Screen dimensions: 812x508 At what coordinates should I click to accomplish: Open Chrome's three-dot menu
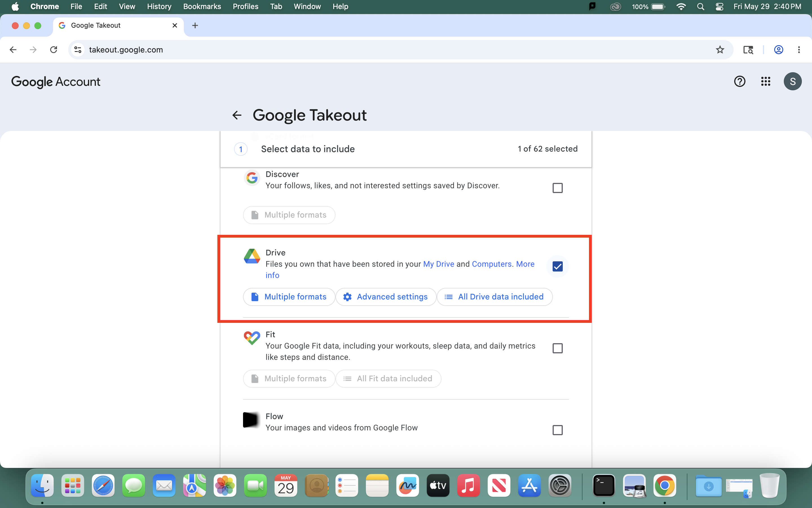tap(799, 50)
